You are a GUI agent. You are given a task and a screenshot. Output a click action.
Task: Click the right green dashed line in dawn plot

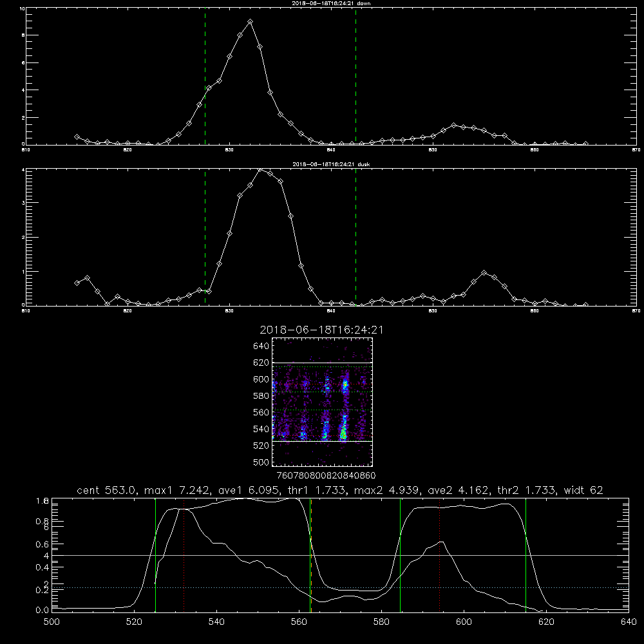(x=355, y=77)
